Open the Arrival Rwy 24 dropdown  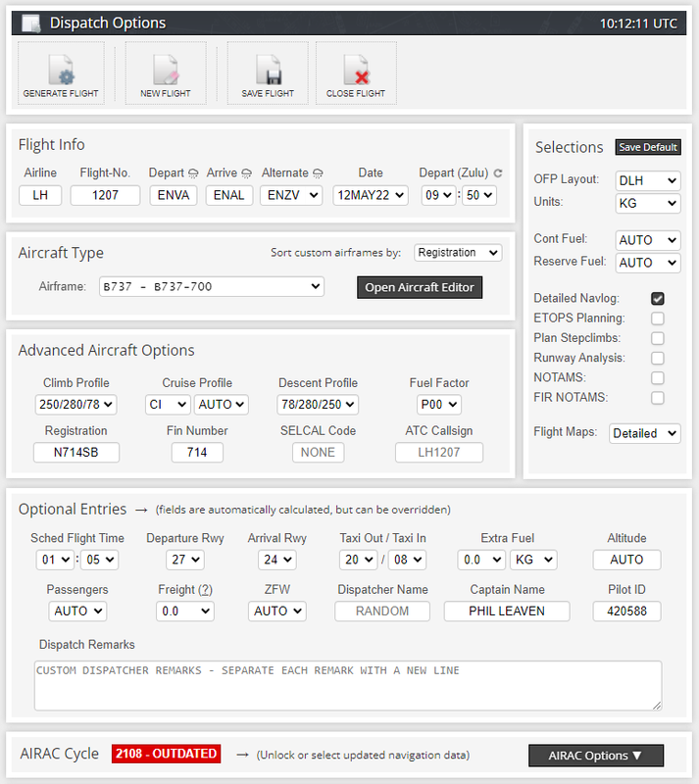click(x=277, y=560)
